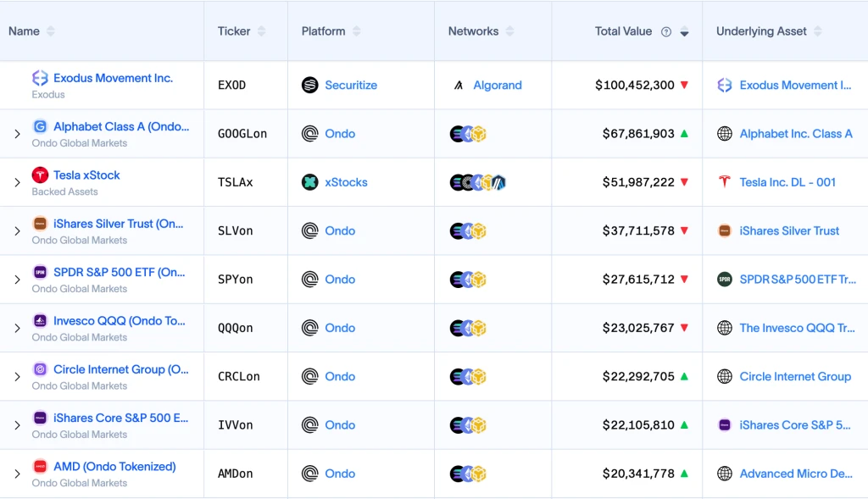The width and height of the screenshot is (868, 499).
Task: Sort table by Name column header
Action: (25, 31)
